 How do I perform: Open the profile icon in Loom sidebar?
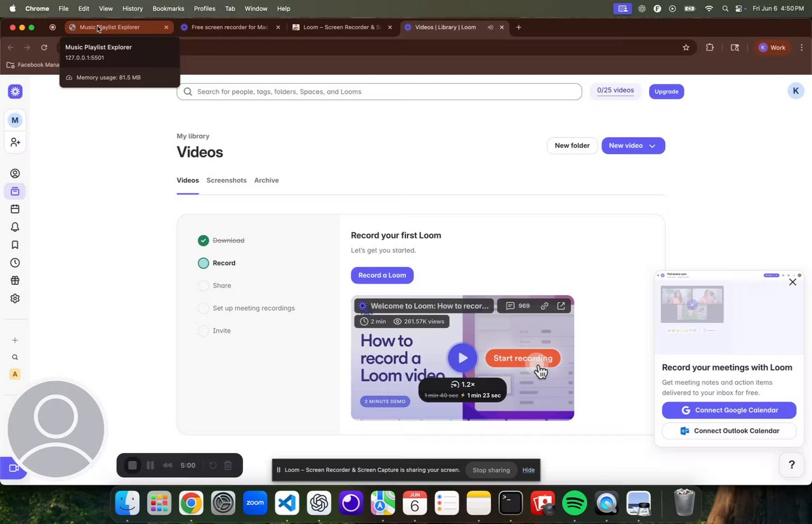coord(15,173)
